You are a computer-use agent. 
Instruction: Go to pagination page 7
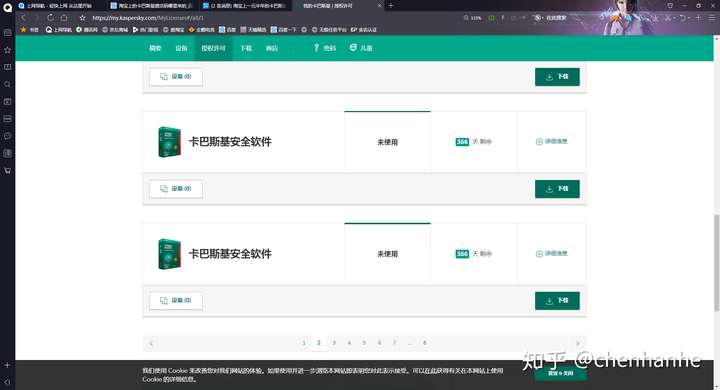point(394,343)
